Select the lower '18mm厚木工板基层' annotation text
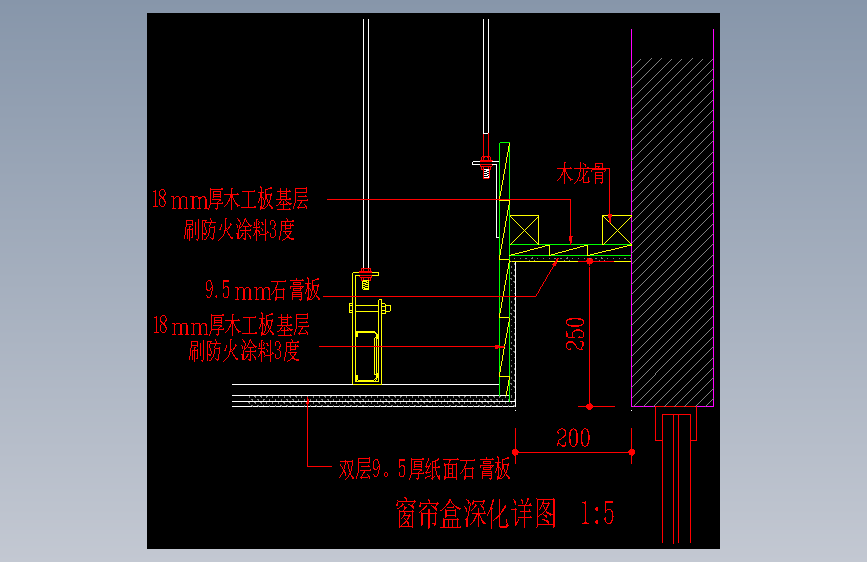 (x=231, y=325)
